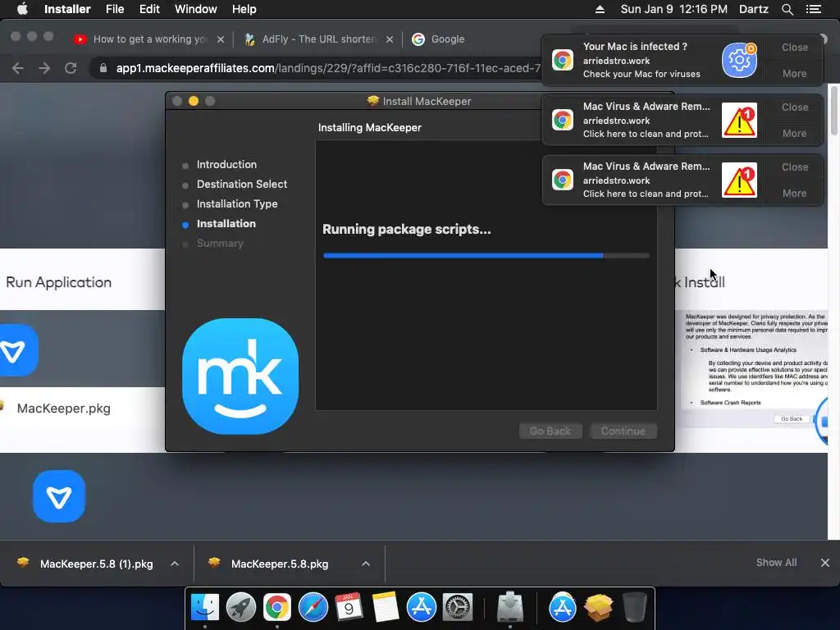Click More on 'Your Mac is infected ?' notification

794,73
